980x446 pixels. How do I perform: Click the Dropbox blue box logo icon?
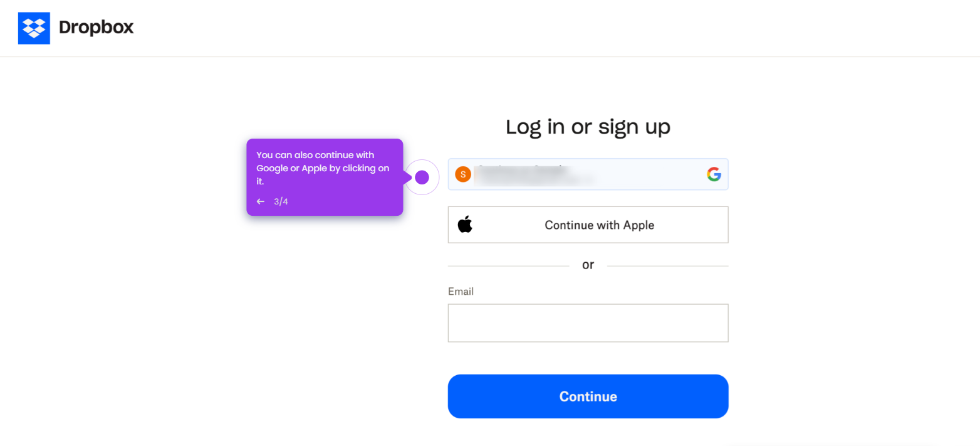pos(34,28)
